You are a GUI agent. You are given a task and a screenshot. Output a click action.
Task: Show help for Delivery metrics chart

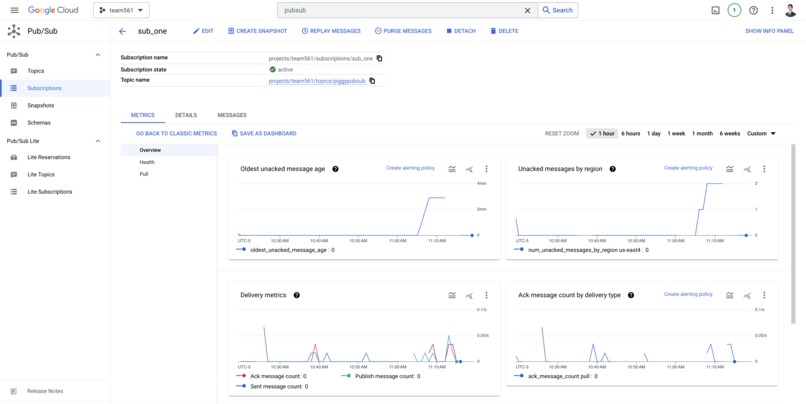click(297, 295)
